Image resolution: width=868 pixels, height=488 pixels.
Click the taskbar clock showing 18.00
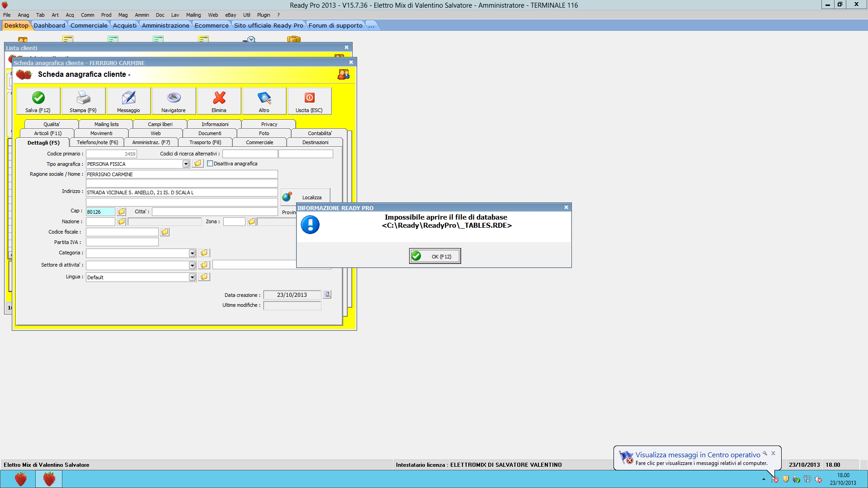point(843,479)
